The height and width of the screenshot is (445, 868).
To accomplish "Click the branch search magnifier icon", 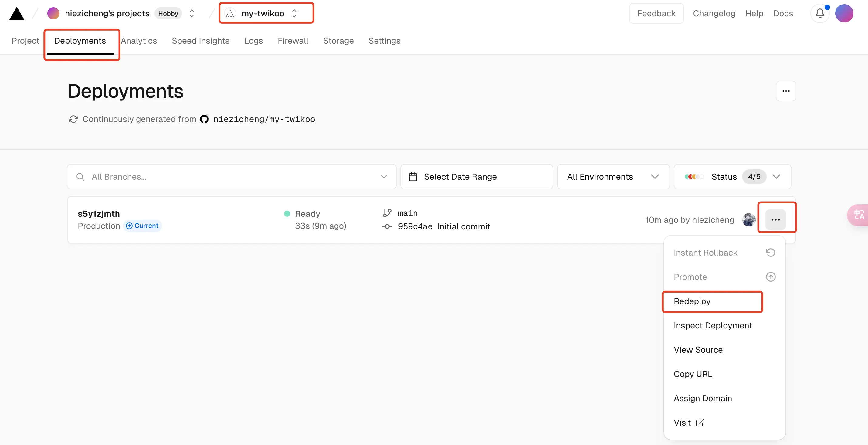I will pos(80,177).
